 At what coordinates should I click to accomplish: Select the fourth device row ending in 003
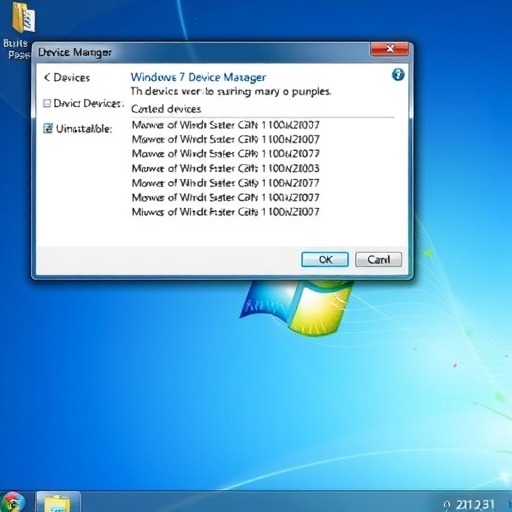tap(226, 168)
